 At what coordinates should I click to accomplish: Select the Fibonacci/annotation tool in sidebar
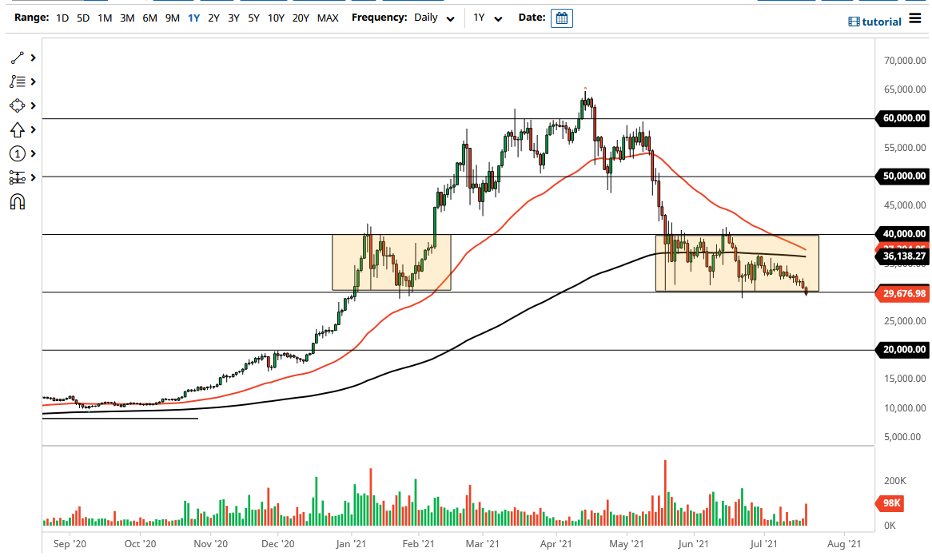(18, 81)
